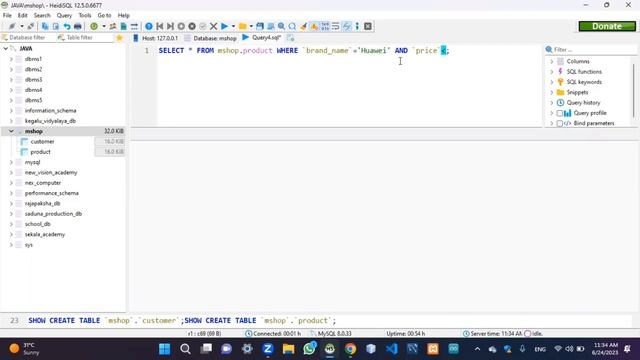
Task: Click the blue Help question-mark icon
Action: coord(149,27)
